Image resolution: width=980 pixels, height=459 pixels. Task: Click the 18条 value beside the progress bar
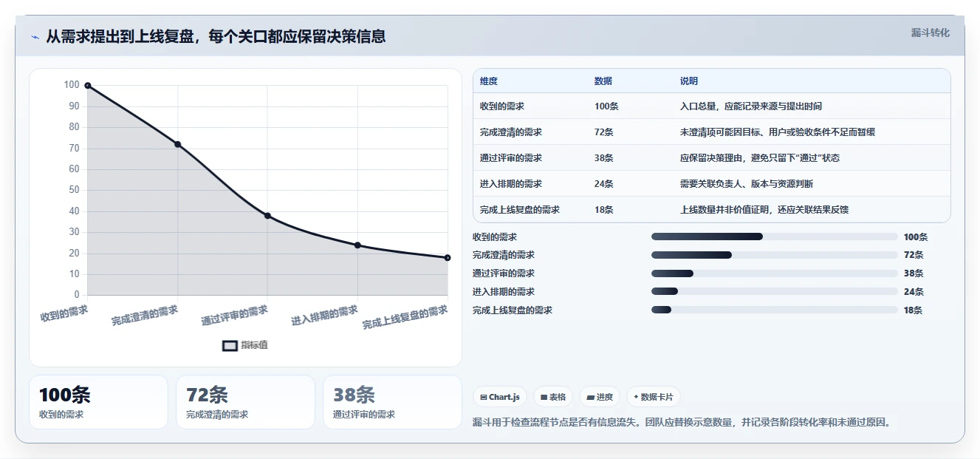[x=914, y=310]
